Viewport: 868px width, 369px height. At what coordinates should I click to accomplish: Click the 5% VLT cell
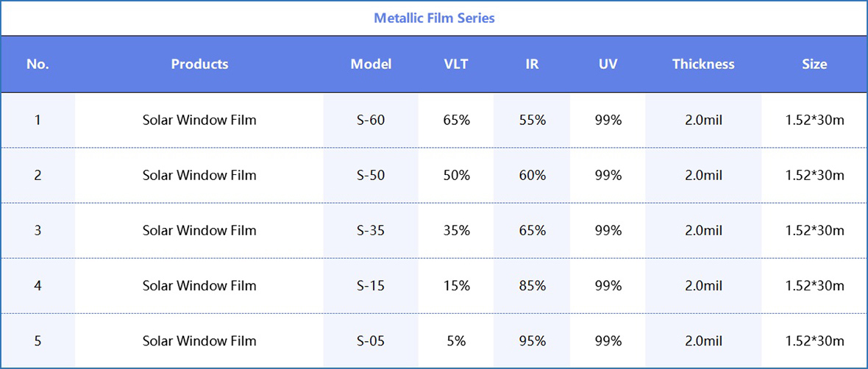coord(456,340)
